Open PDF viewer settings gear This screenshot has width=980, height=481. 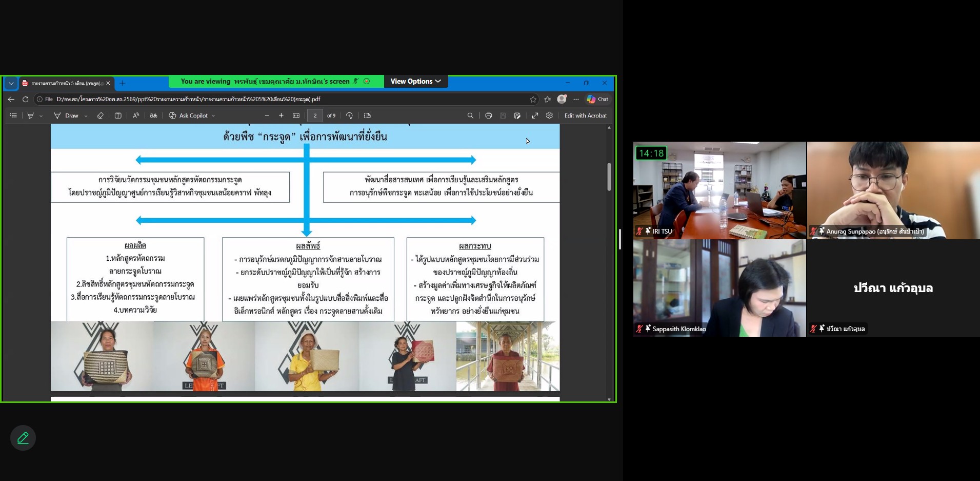[549, 116]
